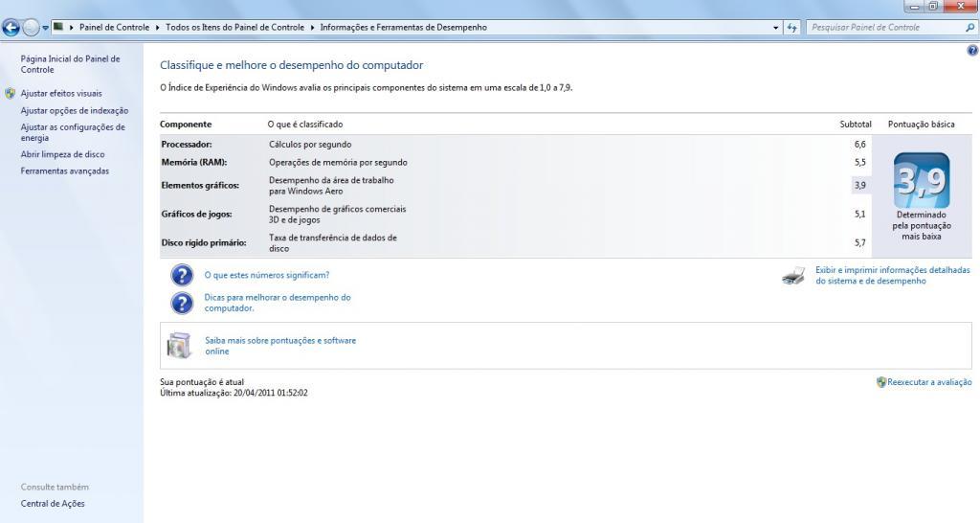Screen dimensions: 980x523
Task: Open Saiba mais sobre pontuações e software online
Action: click(x=280, y=346)
